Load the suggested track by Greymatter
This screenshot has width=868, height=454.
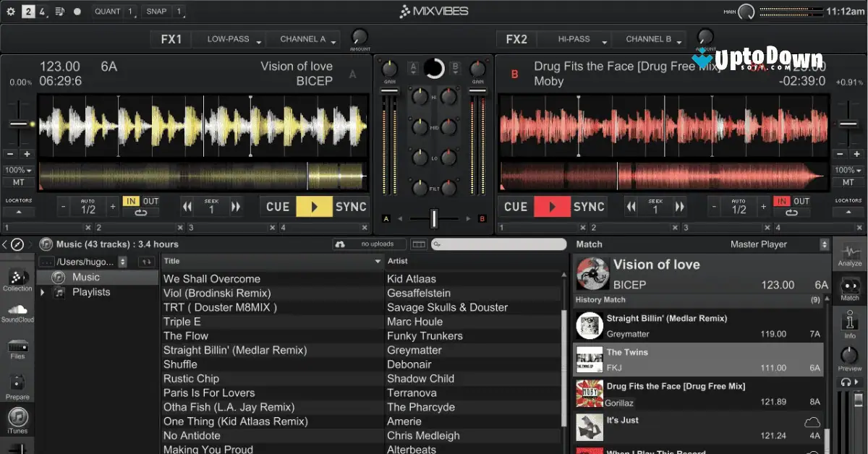(x=698, y=324)
